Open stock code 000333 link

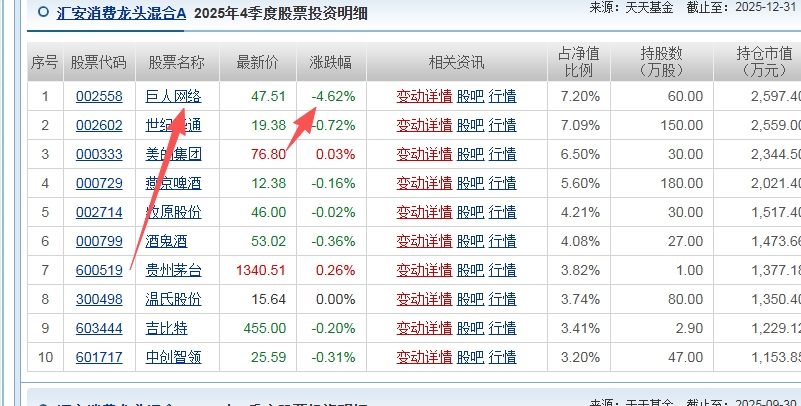coord(99,154)
